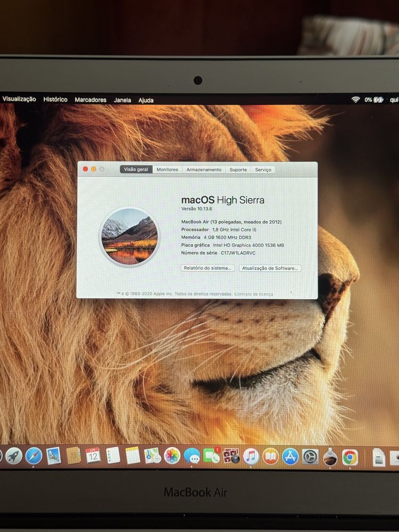Click the text 4 GB 1600 MHz DDR3
The height and width of the screenshot is (532, 399).
coord(227,237)
